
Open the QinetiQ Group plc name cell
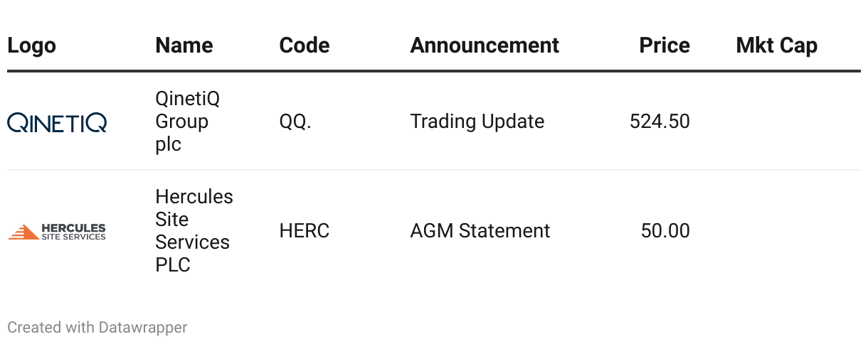coord(188,122)
